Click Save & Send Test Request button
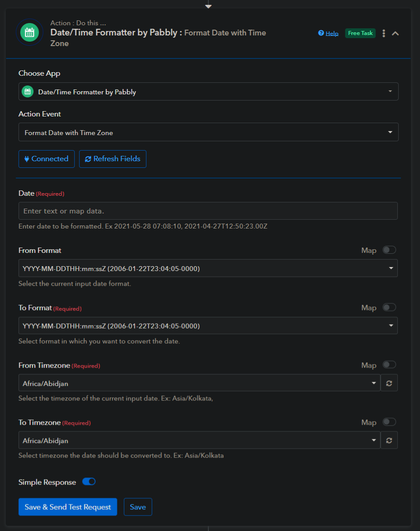Image resolution: width=420 pixels, height=531 pixels. [x=68, y=507]
